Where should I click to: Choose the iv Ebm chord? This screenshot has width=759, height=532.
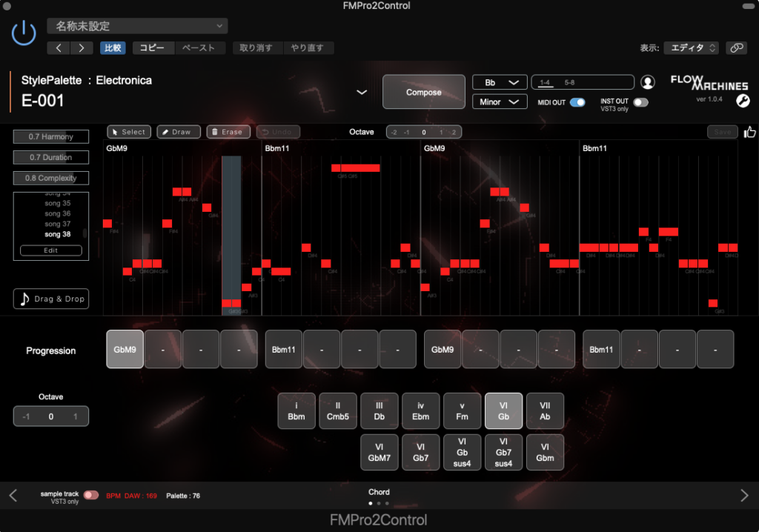click(421, 411)
